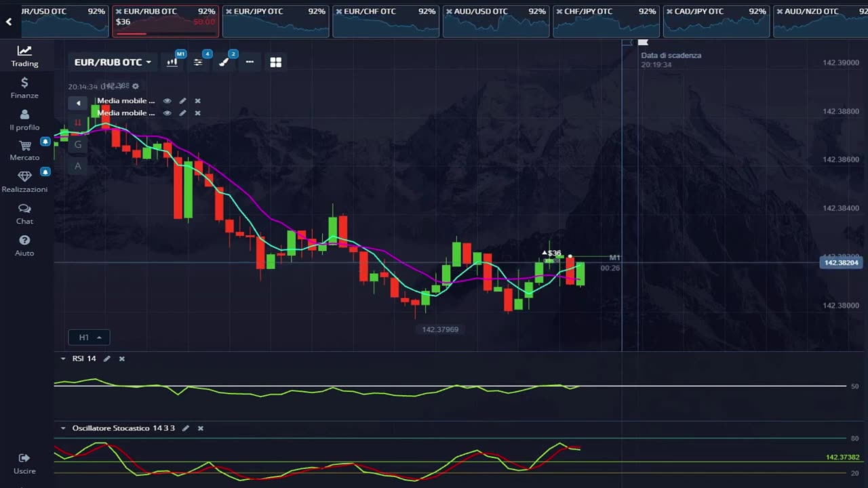Open the Chat panel
This screenshot has height=488, width=868.
[x=24, y=214]
